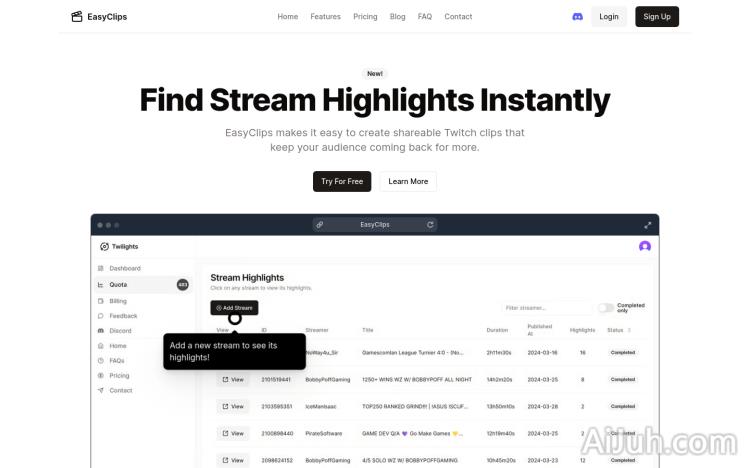View the BobbyPoffGaming 1250+ WINS stream
The image size is (750, 468).
(232, 379)
